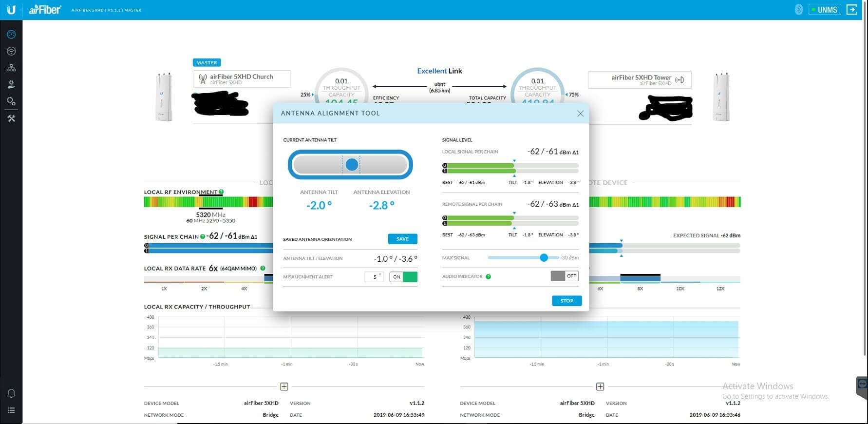
Task: Expand the local device details plus icon
Action: [x=284, y=386]
